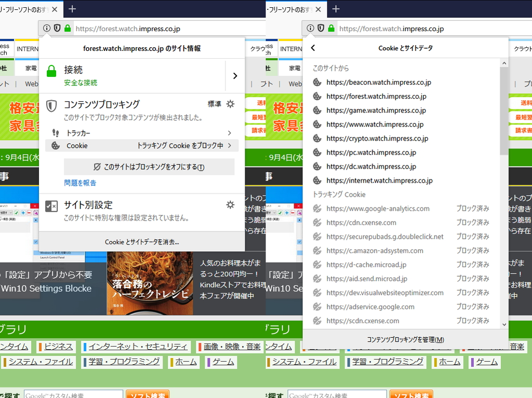The width and height of the screenshot is (532, 398).
Task: Click the site information circle-i icon
Action: click(x=47, y=28)
